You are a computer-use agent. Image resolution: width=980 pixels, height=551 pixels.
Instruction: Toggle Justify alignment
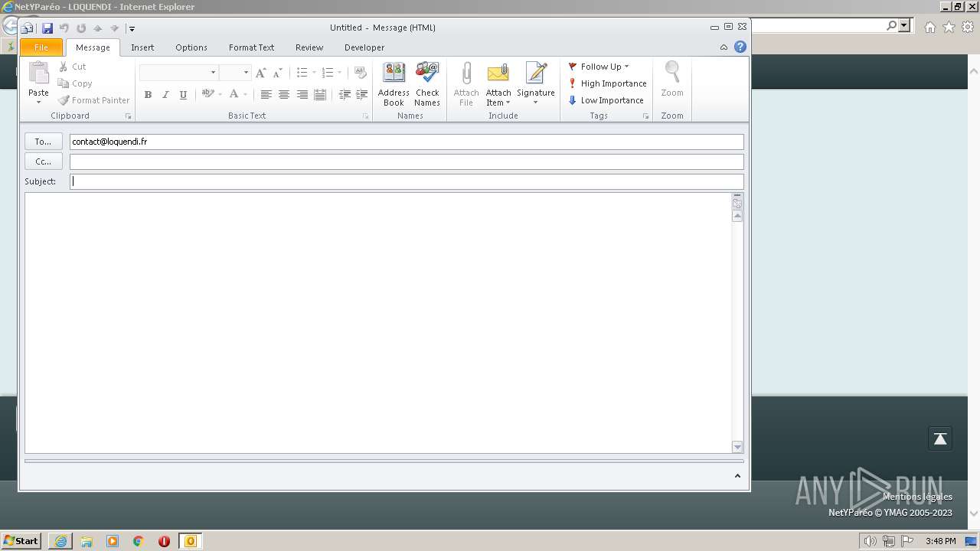tap(320, 95)
